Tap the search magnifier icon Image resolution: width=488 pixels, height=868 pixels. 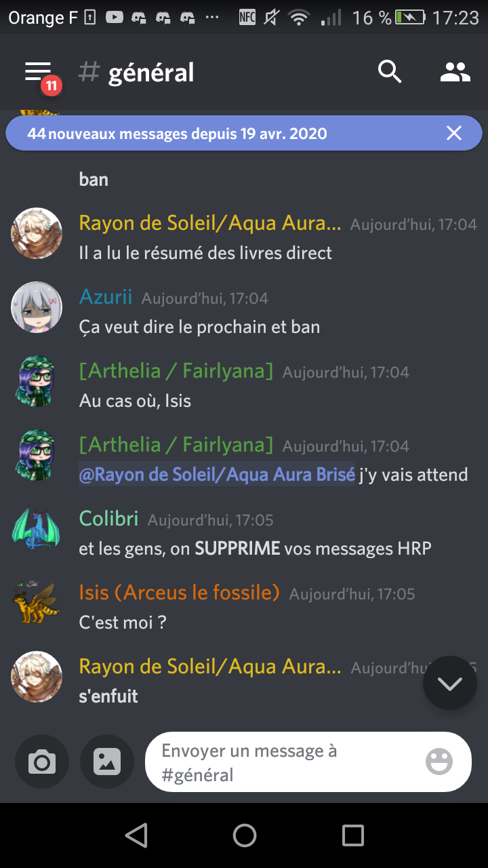click(x=390, y=72)
